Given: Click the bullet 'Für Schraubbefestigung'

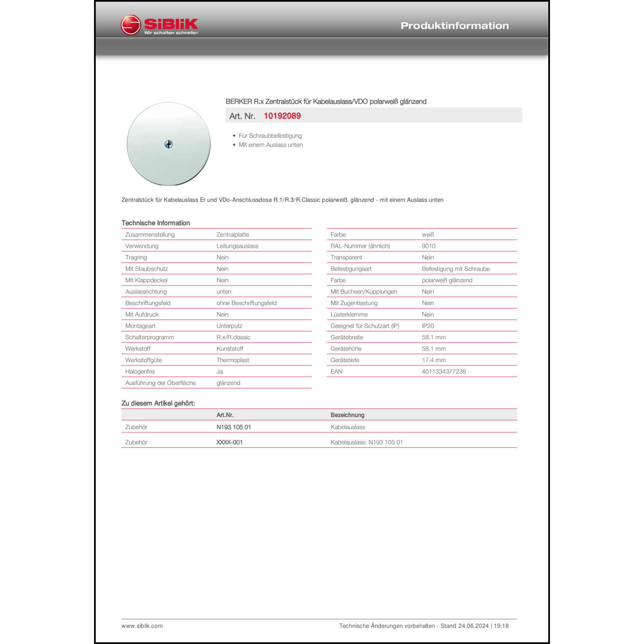Looking at the screenshot, I should click(x=270, y=136).
